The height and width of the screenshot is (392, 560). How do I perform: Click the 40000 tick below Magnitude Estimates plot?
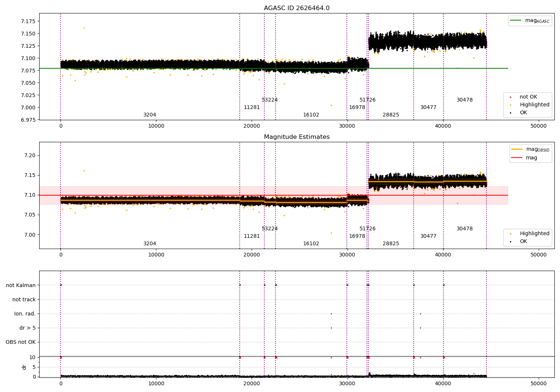click(443, 255)
